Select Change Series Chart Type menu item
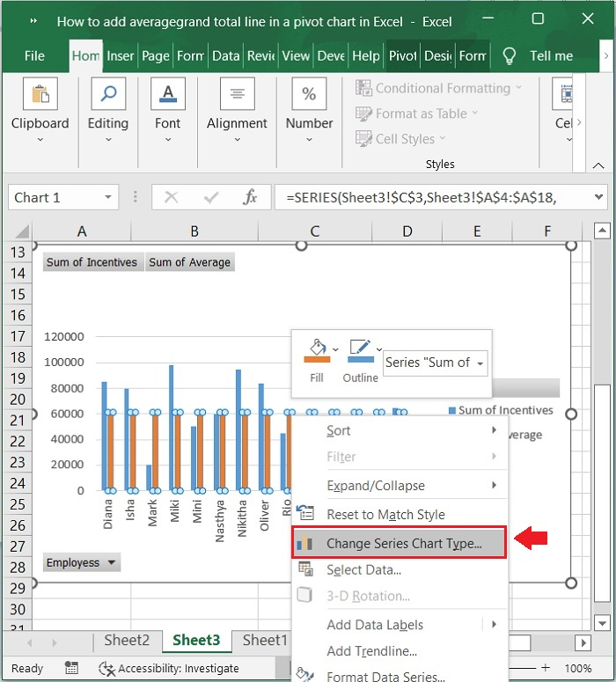Screen dimensions: 616x682 click(404, 544)
